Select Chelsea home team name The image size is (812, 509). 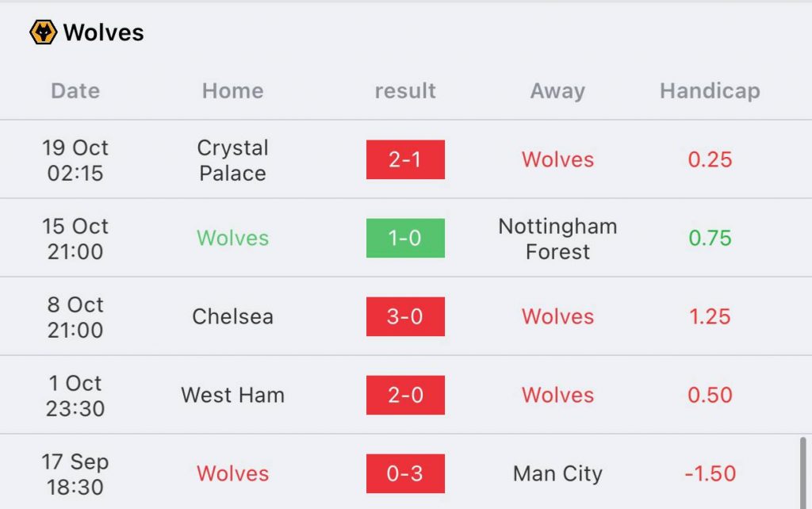pyautogui.click(x=232, y=316)
